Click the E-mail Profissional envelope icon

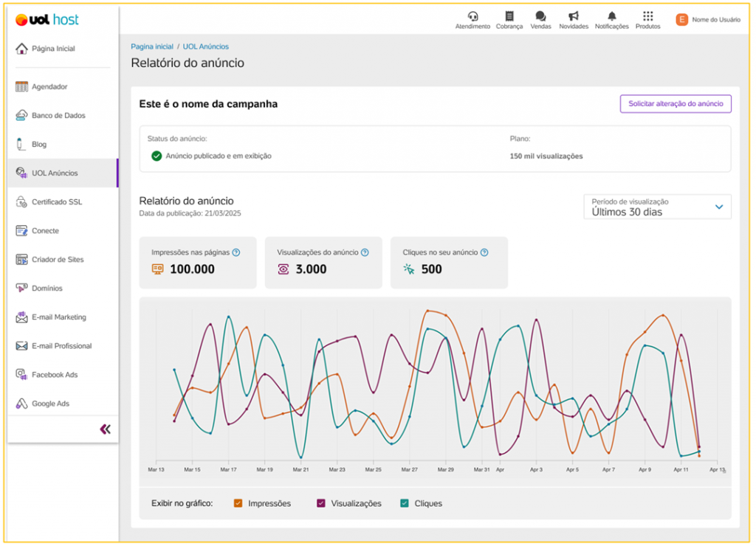coord(21,346)
